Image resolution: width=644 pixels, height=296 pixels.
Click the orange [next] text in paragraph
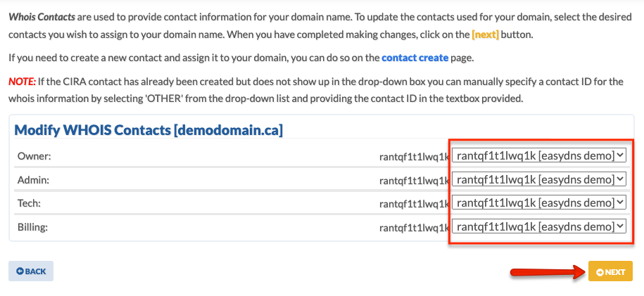tap(485, 34)
